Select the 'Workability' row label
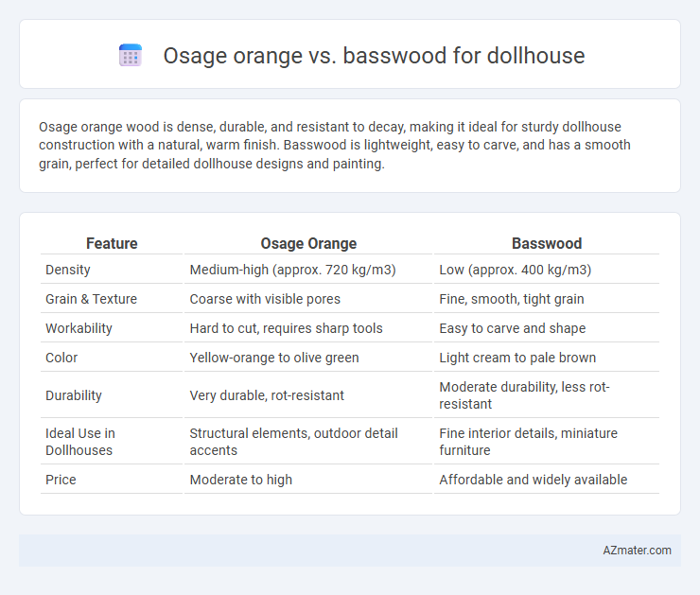 tap(79, 328)
